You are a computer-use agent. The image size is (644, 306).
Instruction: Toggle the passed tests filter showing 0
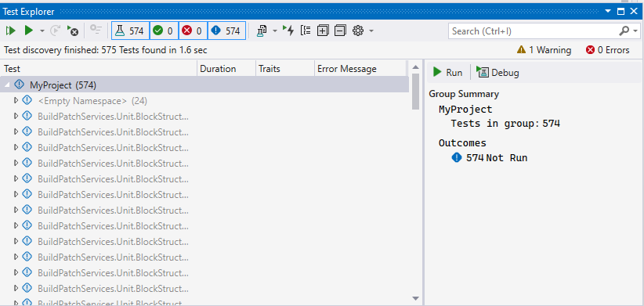tap(164, 31)
